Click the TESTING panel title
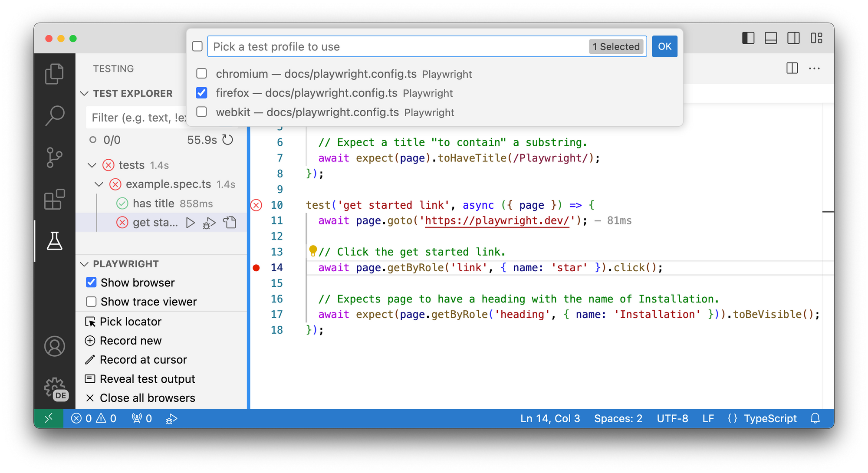868x473 pixels. [113, 69]
